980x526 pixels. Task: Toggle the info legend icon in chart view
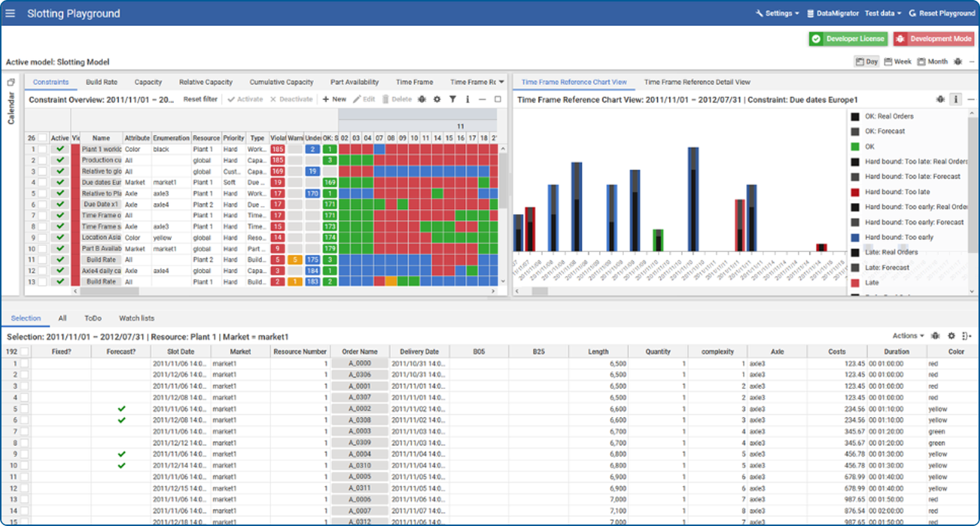pos(956,99)
